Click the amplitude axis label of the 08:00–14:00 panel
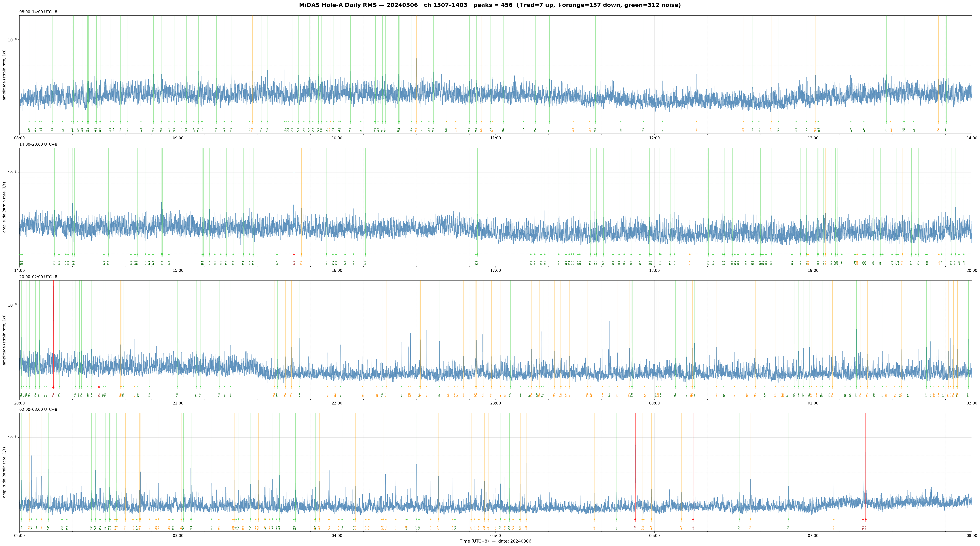Image resolution: width=980 pixels, height=546 pixels. [5, 75]
